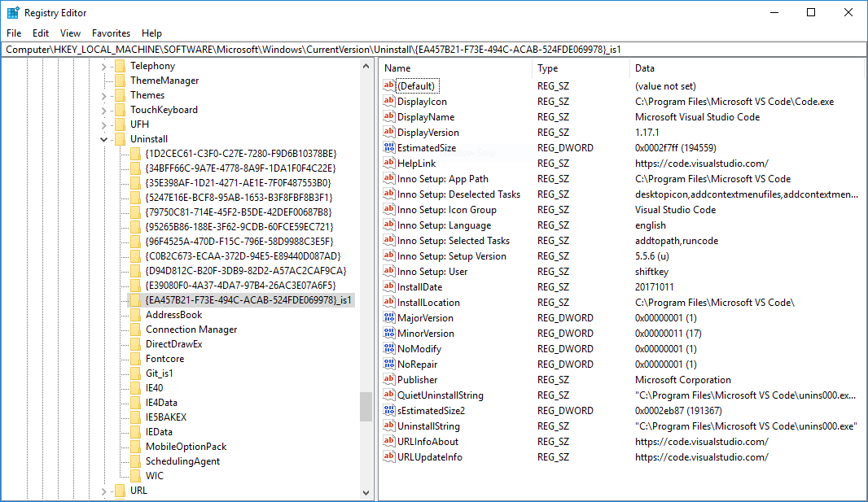Click the folder icon next to Git_is1
Viewport: 868px width, 502px height.
coord(136,373)
